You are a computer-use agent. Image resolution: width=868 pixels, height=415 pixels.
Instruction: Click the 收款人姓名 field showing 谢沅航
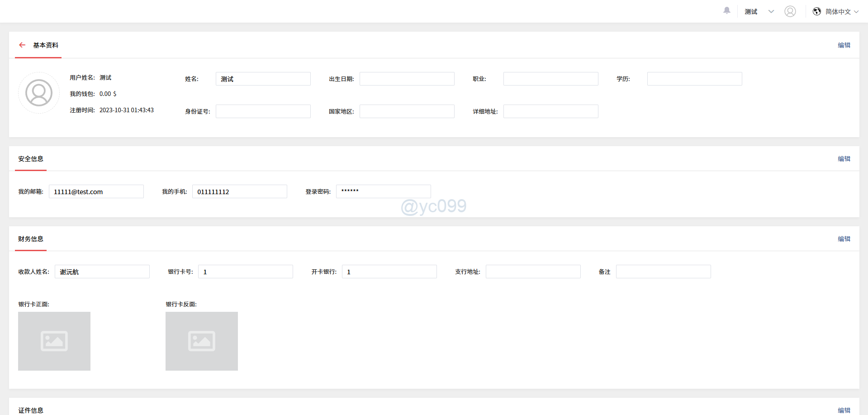102,272
